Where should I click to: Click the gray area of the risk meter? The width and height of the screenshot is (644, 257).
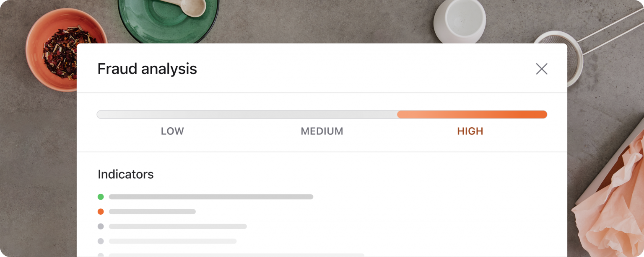(x=247, y=114)
